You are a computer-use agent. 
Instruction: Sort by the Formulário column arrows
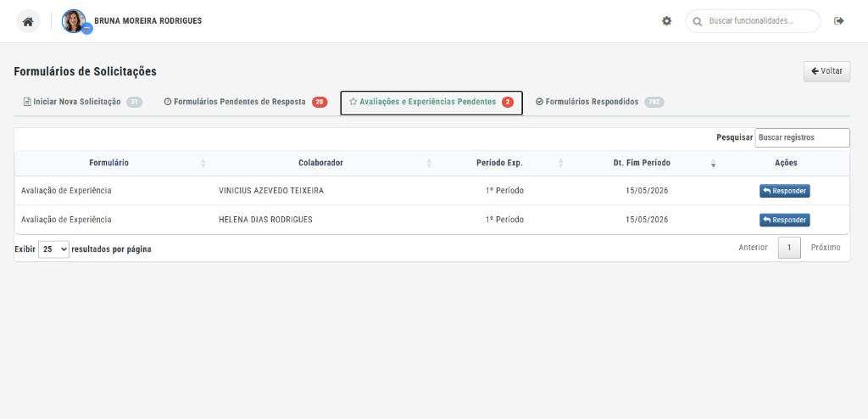pyautogui.click(x=203, y=163)
